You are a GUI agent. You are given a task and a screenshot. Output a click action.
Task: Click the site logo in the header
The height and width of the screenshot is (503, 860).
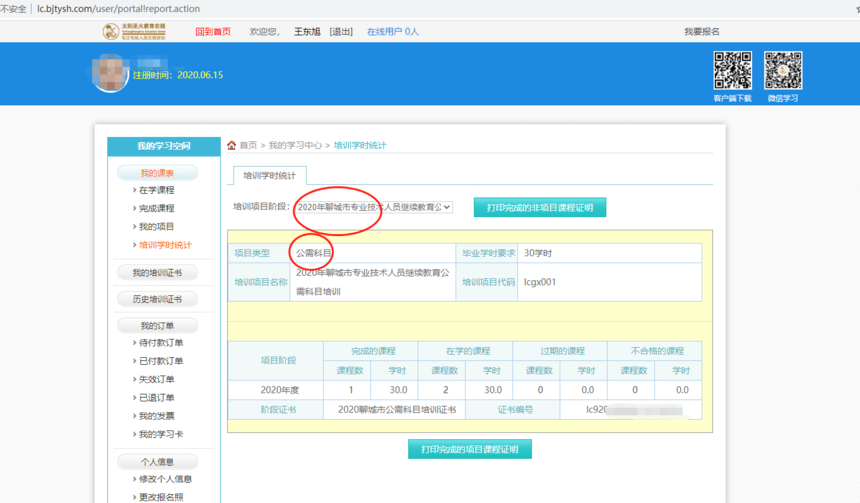pyautogui.click(x=134, y=31)
